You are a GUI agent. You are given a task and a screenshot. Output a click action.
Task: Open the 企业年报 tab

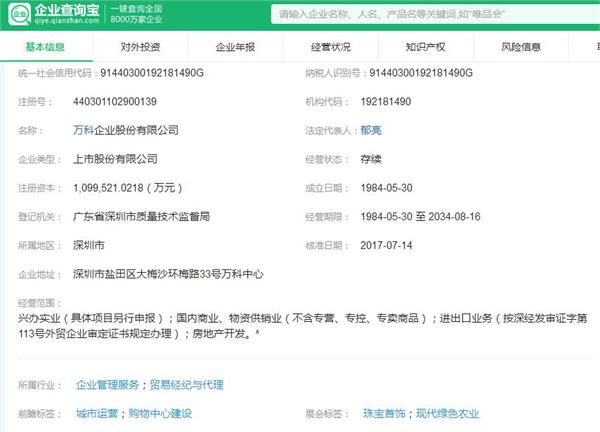235,47
